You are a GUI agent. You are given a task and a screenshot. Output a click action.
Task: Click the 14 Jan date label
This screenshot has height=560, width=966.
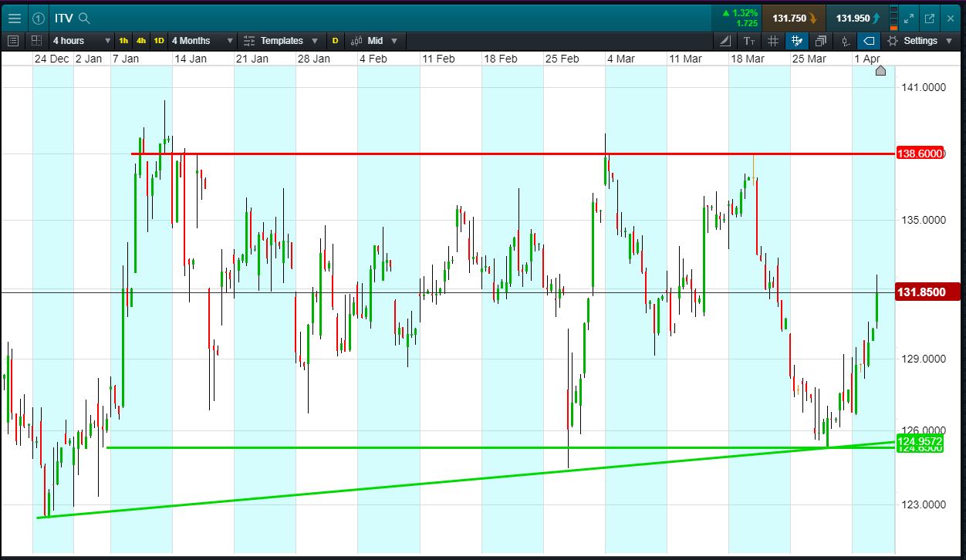[x=190, y=59]
